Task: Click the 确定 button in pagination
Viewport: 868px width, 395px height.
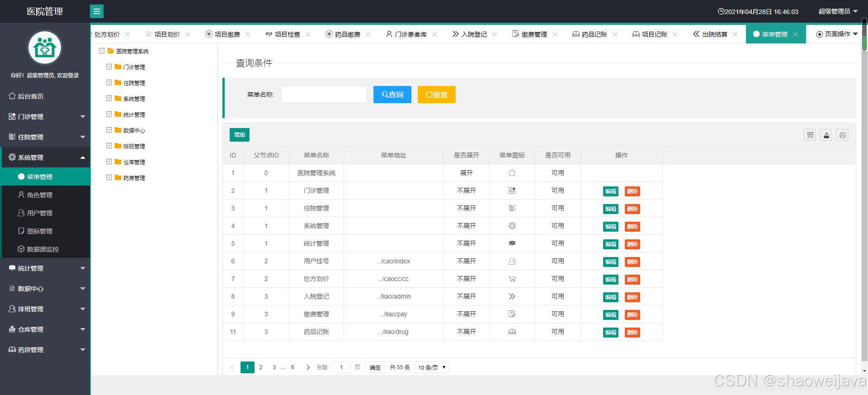Action: pos(375,367)
